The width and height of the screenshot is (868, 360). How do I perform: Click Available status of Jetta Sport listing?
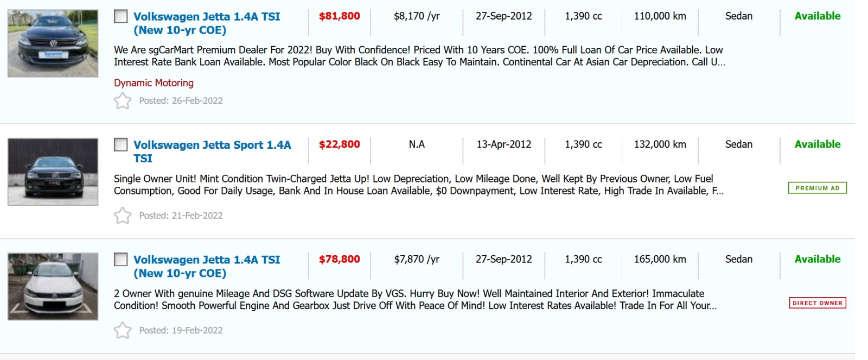[x=817, y=144]
